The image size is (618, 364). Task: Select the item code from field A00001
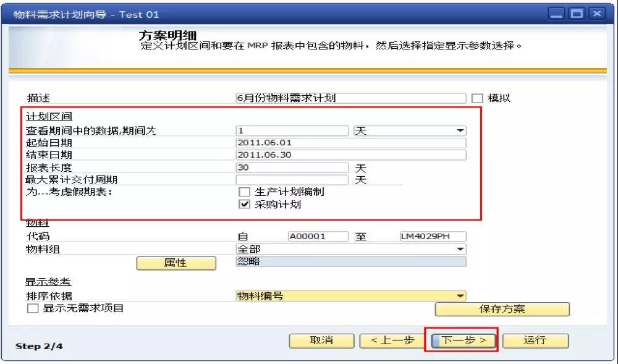318,237
